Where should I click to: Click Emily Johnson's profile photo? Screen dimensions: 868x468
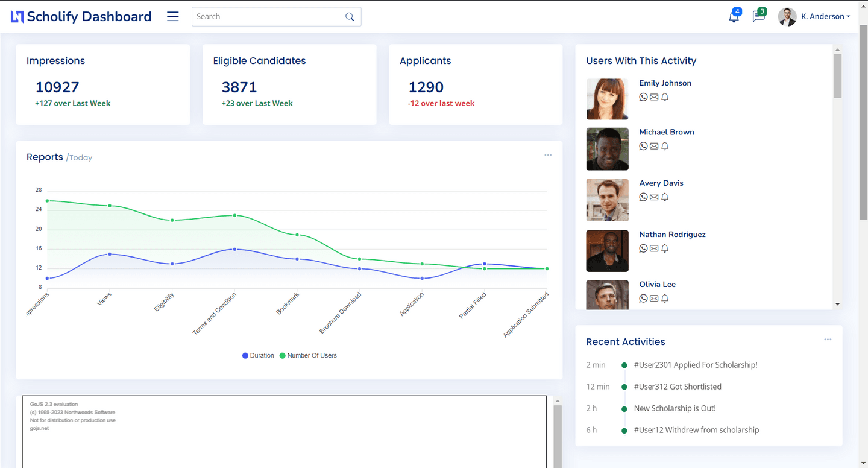607,99
